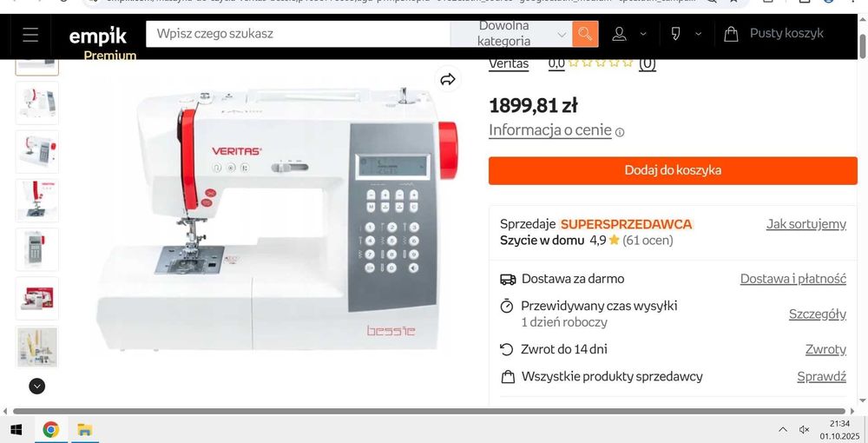Click the empik logo
Image resolution: width=868 pixels, height=443 pixels.
click(x=98, y=36)
